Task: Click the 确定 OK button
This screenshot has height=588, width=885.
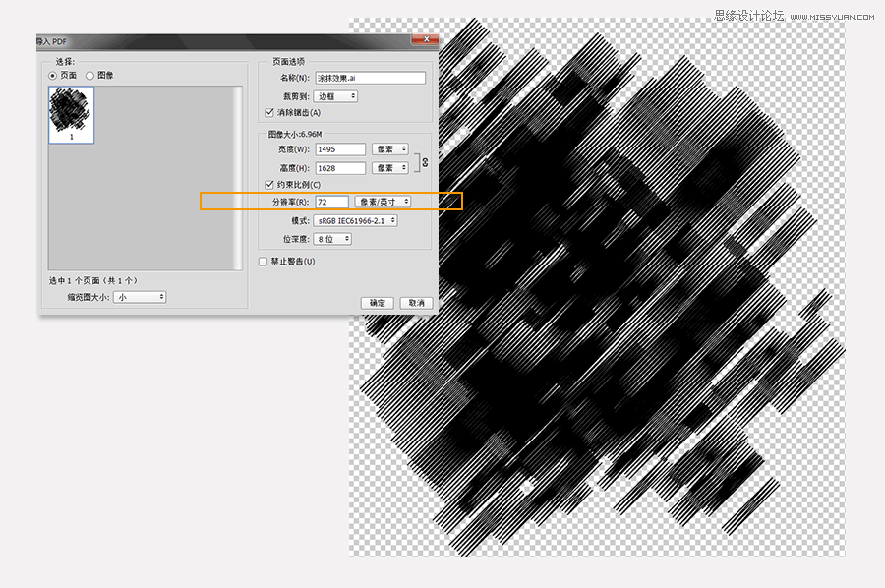Action: coord(377,303)
